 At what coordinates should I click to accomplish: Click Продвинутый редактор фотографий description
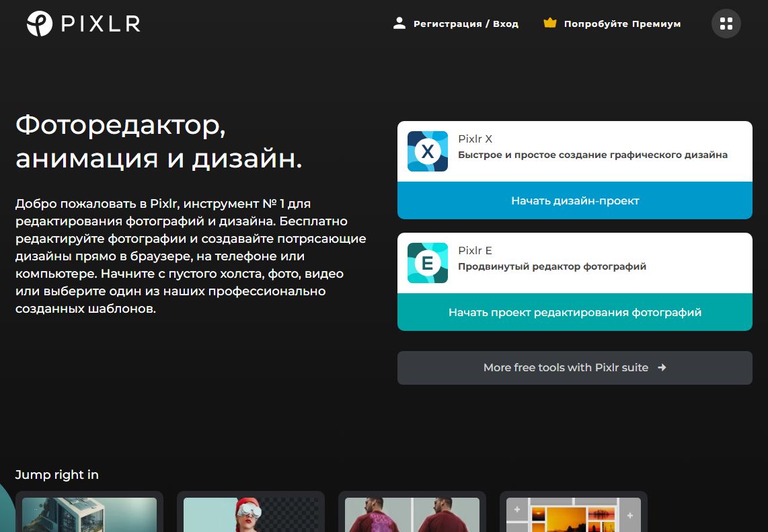coord(552,266)
